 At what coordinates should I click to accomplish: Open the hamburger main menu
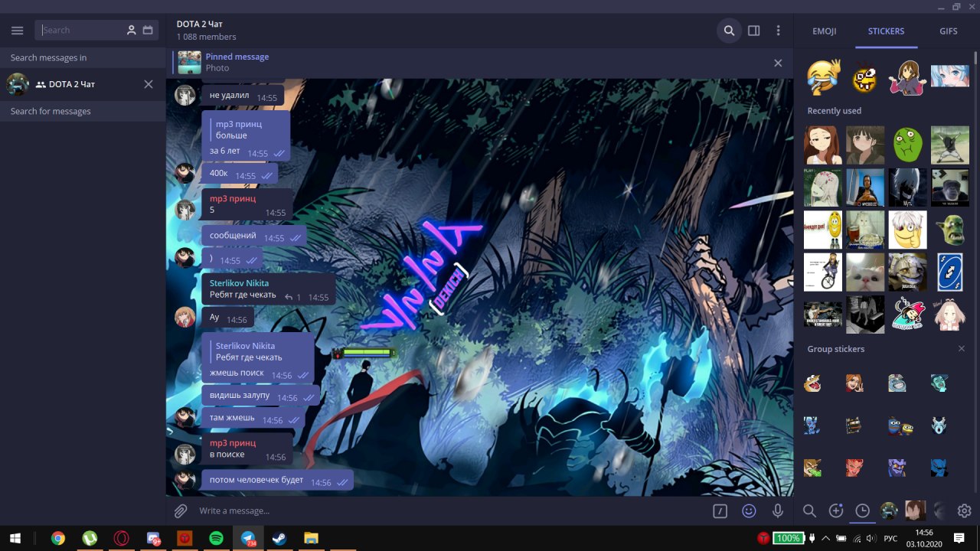pyautogui.click(x=18, y=31)
